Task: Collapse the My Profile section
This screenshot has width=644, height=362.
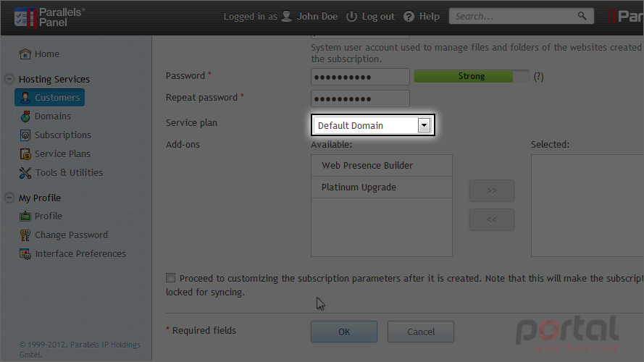Action: coord(9,198)
